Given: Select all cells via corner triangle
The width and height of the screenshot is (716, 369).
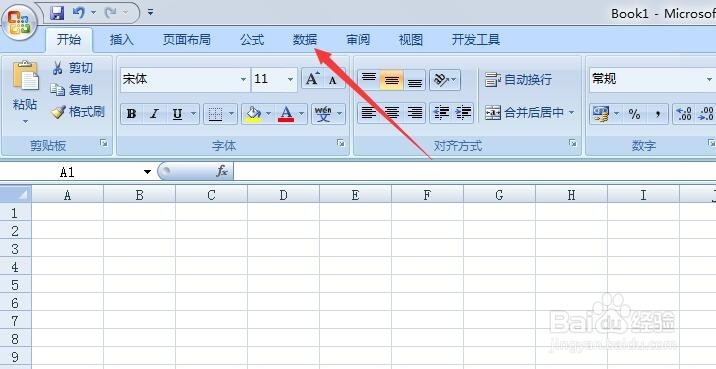Looking at the screenshot, I should tap(16, 194).
